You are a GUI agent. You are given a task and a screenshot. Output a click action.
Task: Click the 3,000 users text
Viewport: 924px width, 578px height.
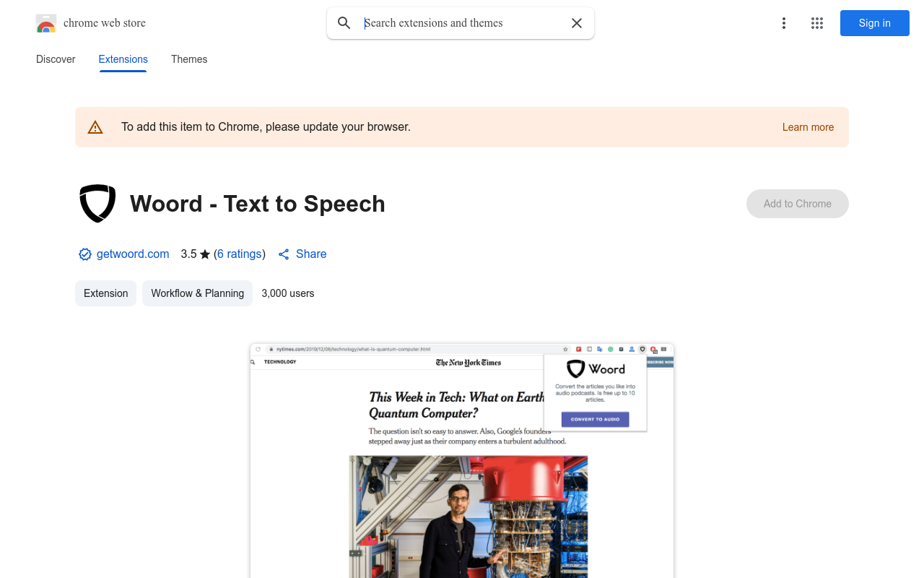pyautogui.click(x=288, y=293)
